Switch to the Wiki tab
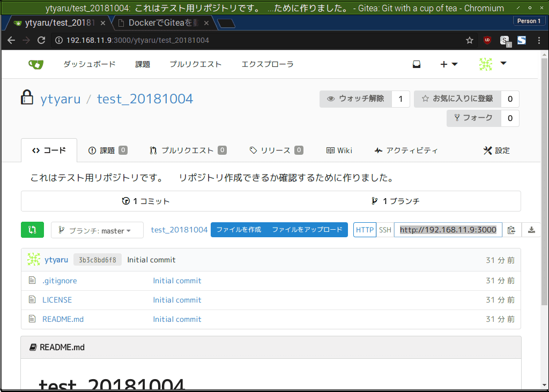This screenshot has width=549, height=392. (339, 150)
